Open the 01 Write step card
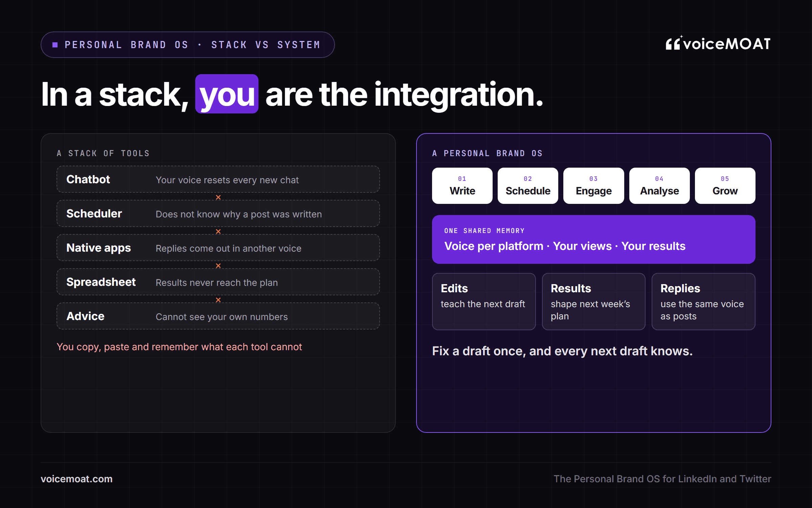 [462, 186]
